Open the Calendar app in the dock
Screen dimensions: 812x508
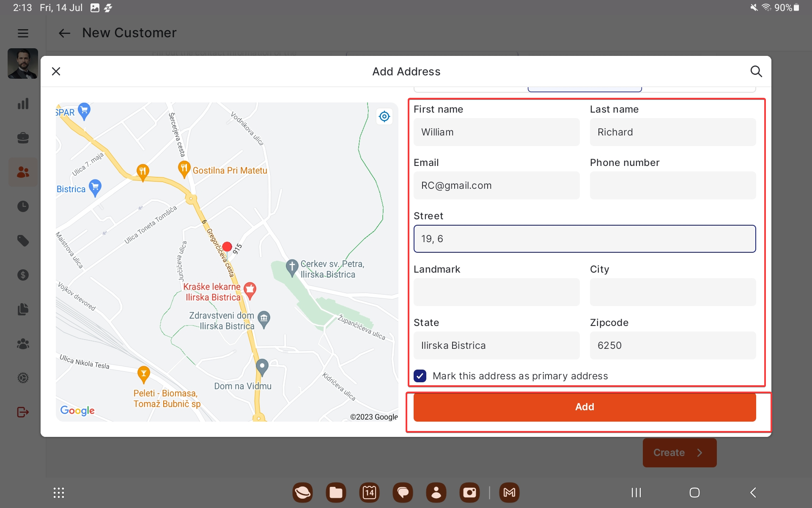tap(369, 493)
